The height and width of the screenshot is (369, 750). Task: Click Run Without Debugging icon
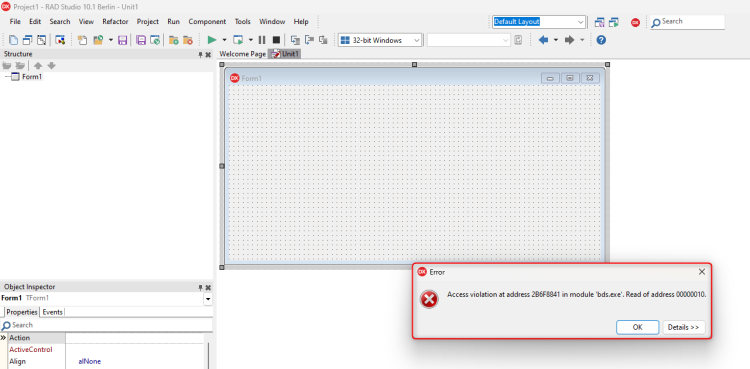point(238,40)
